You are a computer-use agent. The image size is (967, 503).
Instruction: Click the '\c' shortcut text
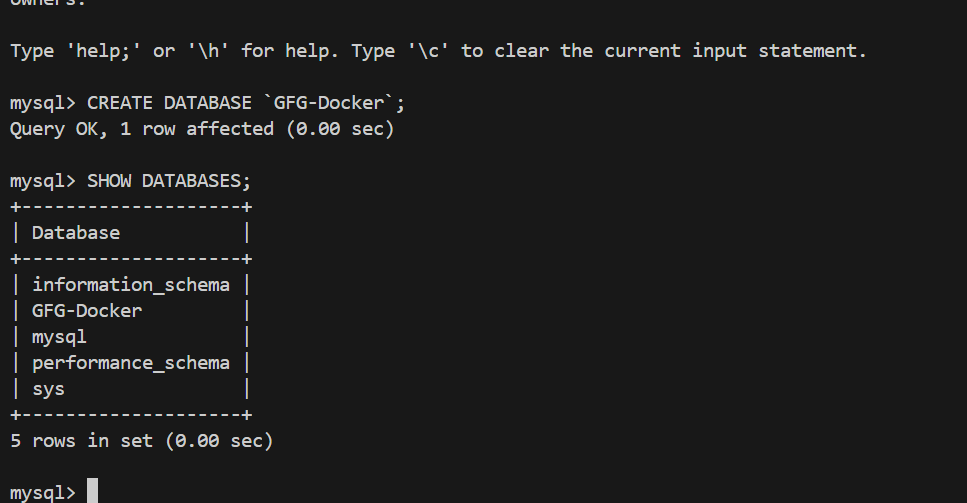point(427,51)
